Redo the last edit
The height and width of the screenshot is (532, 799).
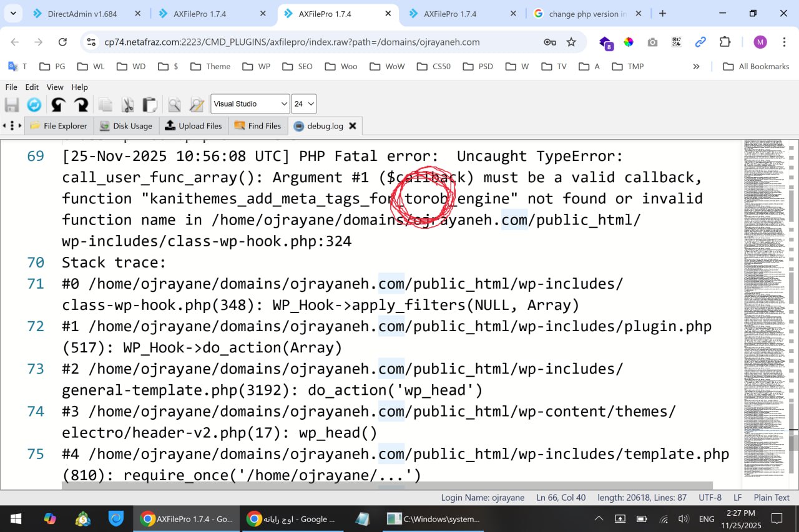coord(81,104)
